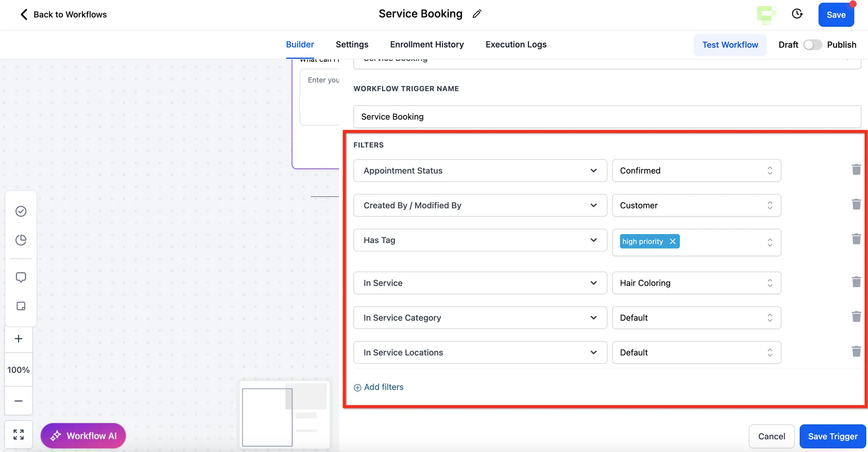Click the Save Trigger button
Viewport: 868px width, 452px height.
tap(832, 436)
